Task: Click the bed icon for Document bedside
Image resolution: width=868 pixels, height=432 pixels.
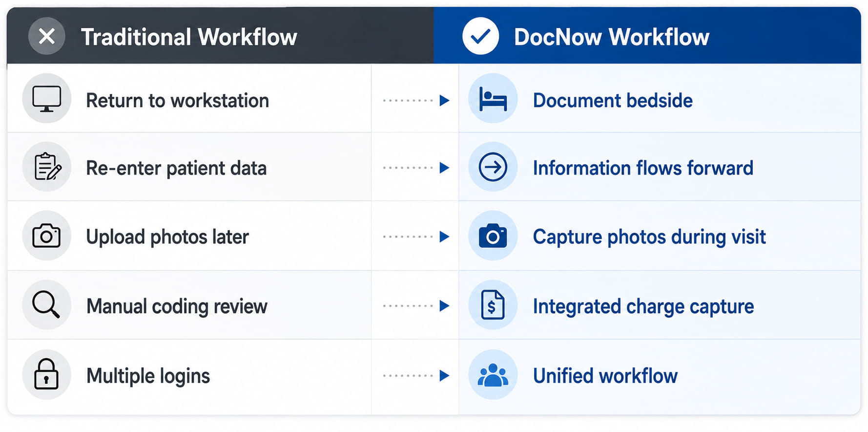Action: pyautogui.click(x=493, y=99)
